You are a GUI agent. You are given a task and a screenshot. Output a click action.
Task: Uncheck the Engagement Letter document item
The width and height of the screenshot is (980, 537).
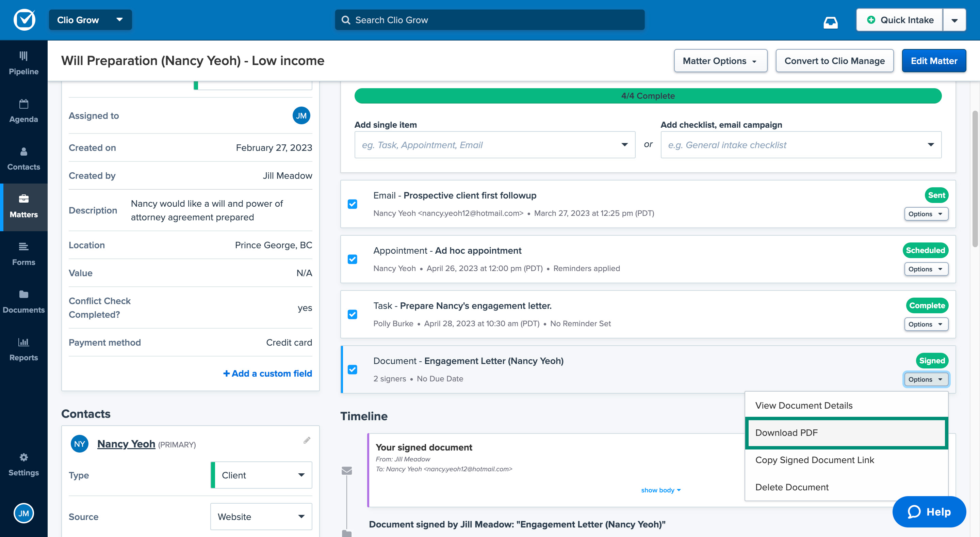pos(352,369)
